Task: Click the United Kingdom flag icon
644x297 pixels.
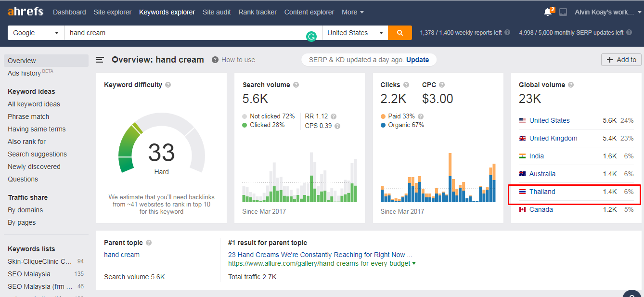Action: click(522, 138)
